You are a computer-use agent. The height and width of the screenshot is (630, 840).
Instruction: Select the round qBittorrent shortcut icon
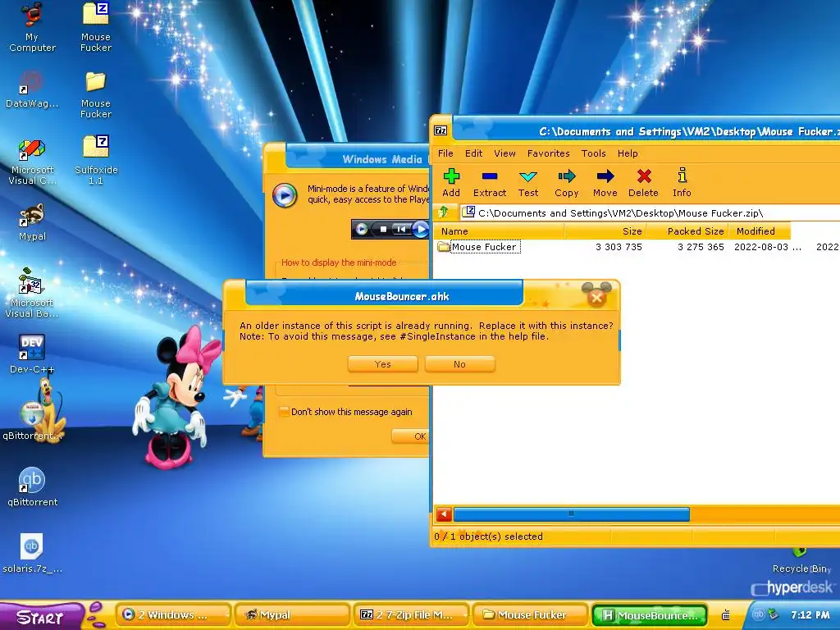pyautogui.click(x=32, y=486)
